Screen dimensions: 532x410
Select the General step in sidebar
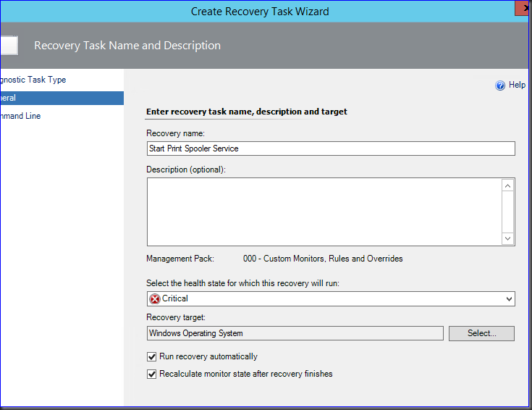(x=36, y=98)
